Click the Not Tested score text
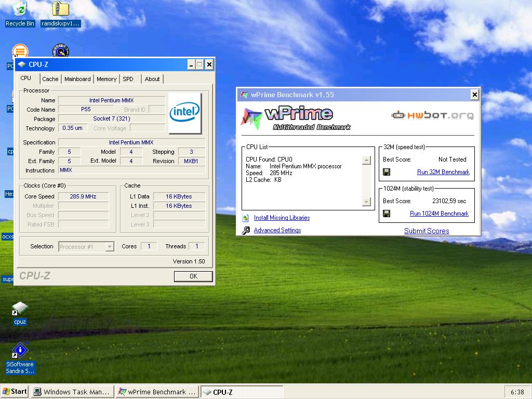Screen dimensions: 532x399 pyautogui.click(x=453, y=159)
